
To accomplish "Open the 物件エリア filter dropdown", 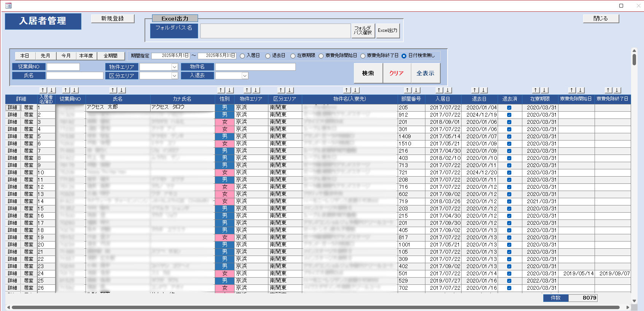I will pos(174,67).
